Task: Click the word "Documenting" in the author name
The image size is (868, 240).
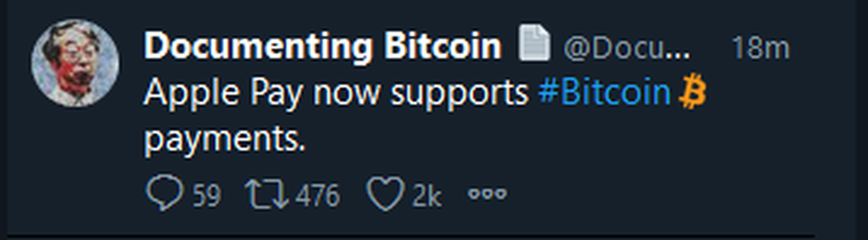Action: [x=258, y=46]
